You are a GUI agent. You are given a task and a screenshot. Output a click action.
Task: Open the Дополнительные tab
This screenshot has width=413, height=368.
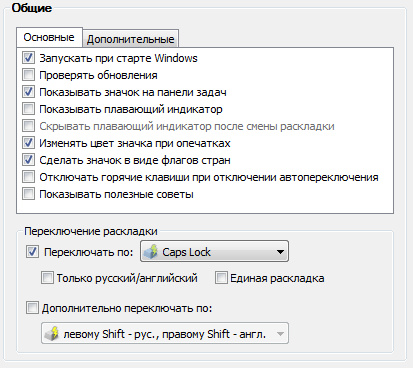(131, 39)
